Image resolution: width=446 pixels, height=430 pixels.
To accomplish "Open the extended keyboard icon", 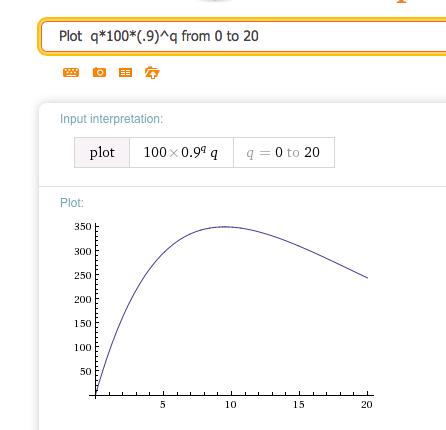I will click(x=71, y=72).
